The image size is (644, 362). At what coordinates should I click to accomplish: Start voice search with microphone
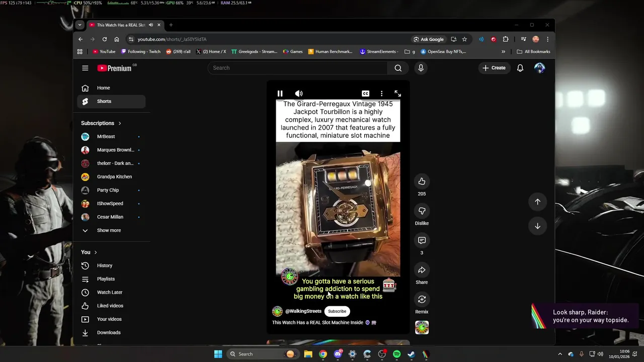(421, 68)
